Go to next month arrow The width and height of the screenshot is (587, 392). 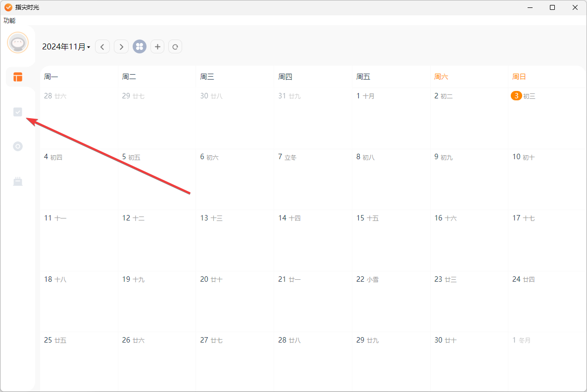[121, 47]
